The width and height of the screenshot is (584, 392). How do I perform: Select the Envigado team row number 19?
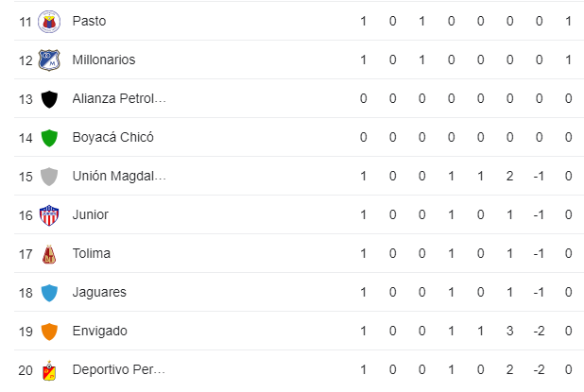(x=26, y=332)
